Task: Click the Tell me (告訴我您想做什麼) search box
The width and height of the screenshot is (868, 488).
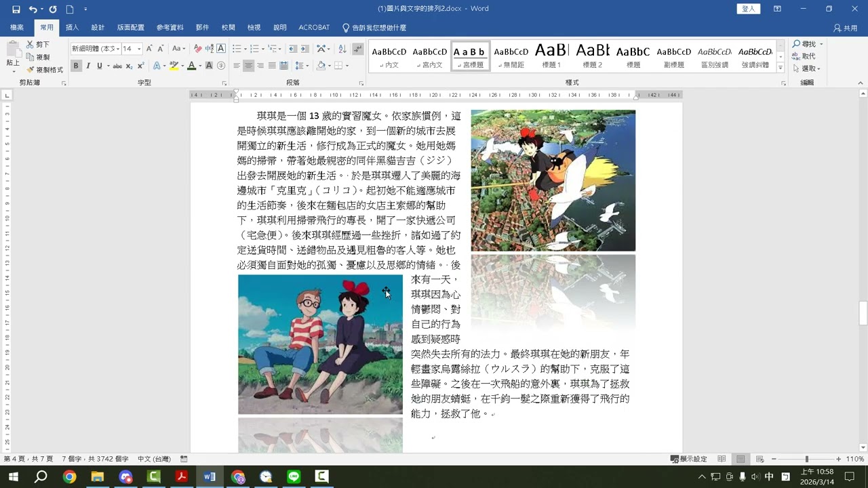Action: 374,28
